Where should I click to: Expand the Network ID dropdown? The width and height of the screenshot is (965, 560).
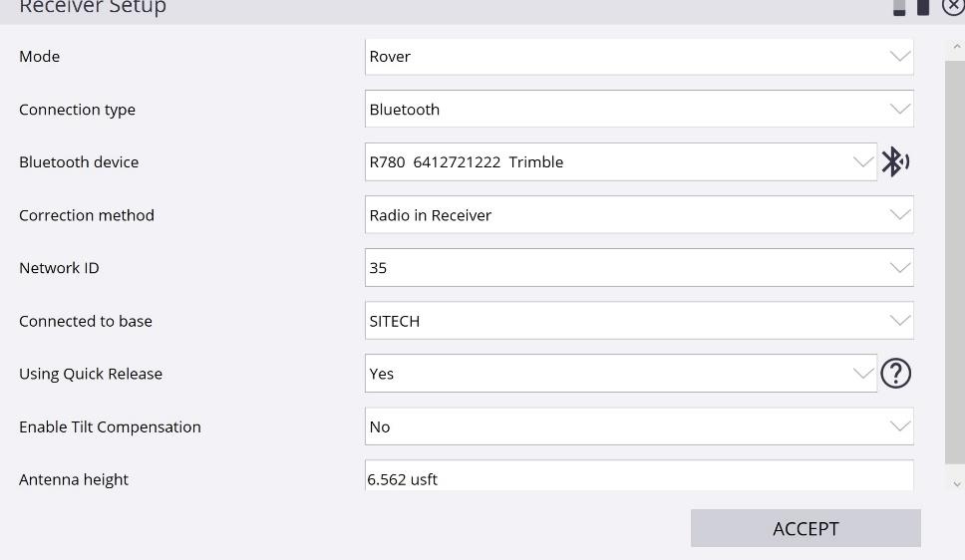pyautogui.click(x=638, y=268)
